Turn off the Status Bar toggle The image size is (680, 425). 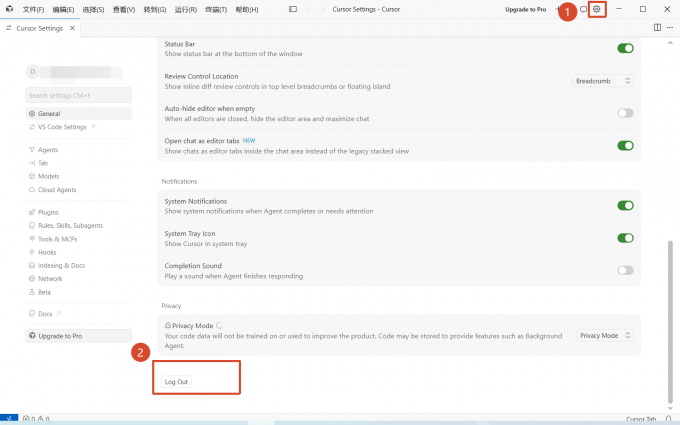click(x=625, y=48)
